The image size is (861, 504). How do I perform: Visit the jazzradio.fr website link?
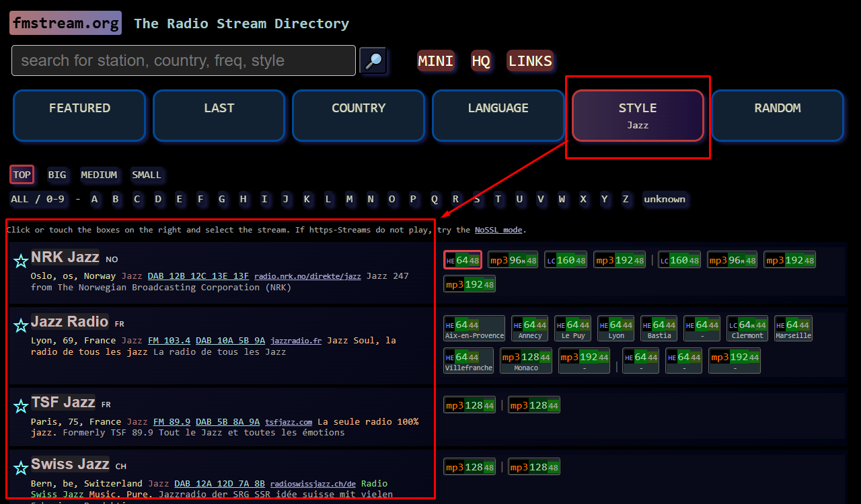coord(296,341)
